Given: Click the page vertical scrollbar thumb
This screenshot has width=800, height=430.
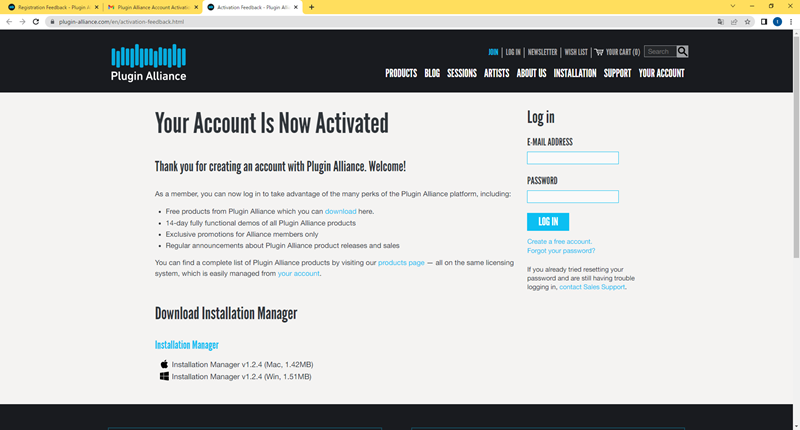Looking at the screenshot, I should coord(796,147).
